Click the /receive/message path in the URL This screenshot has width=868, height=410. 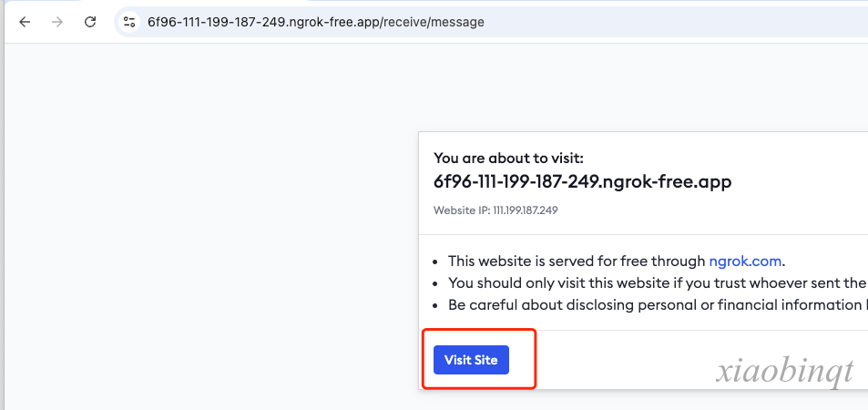[432, 22]
